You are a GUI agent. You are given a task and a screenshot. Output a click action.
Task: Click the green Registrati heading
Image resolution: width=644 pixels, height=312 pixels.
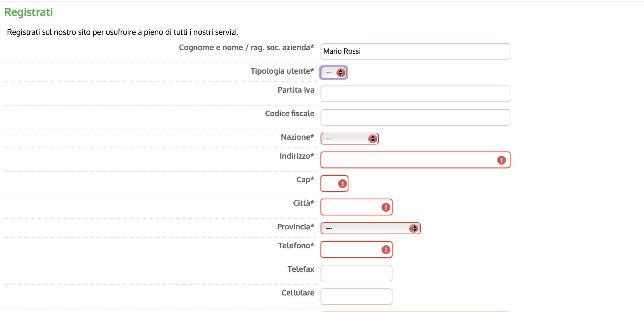pyautogui.click(x=28, y=12)
